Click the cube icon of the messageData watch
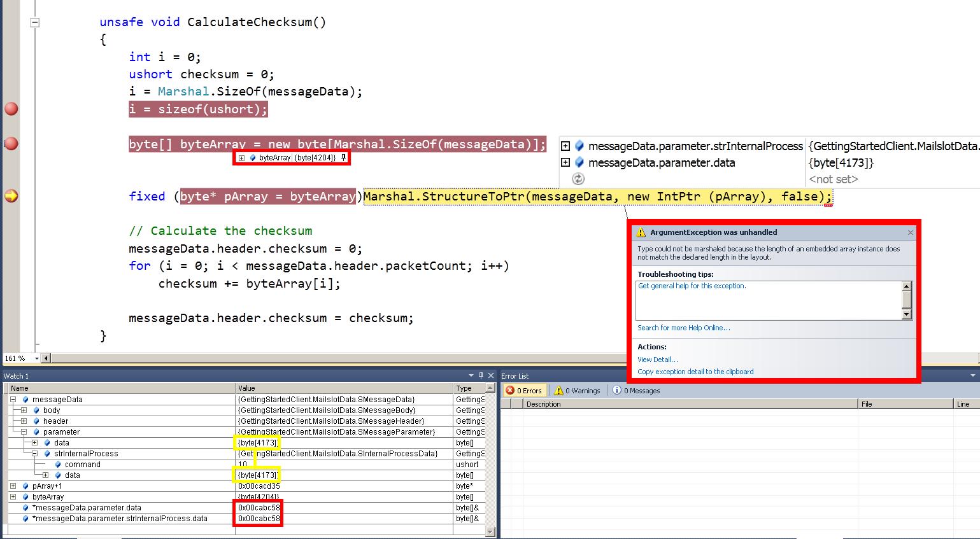Image resolution: width=980 pixels, height=539 pixels. tap(25, 400)
